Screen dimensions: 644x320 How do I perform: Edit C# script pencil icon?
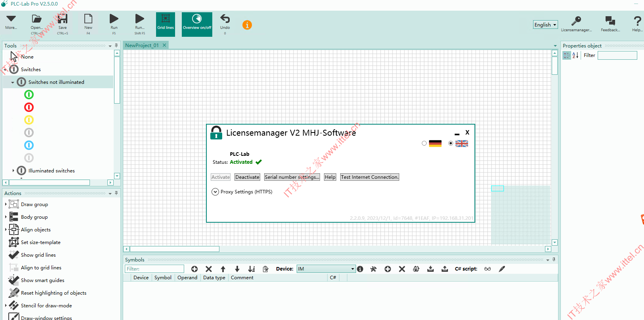502,269
